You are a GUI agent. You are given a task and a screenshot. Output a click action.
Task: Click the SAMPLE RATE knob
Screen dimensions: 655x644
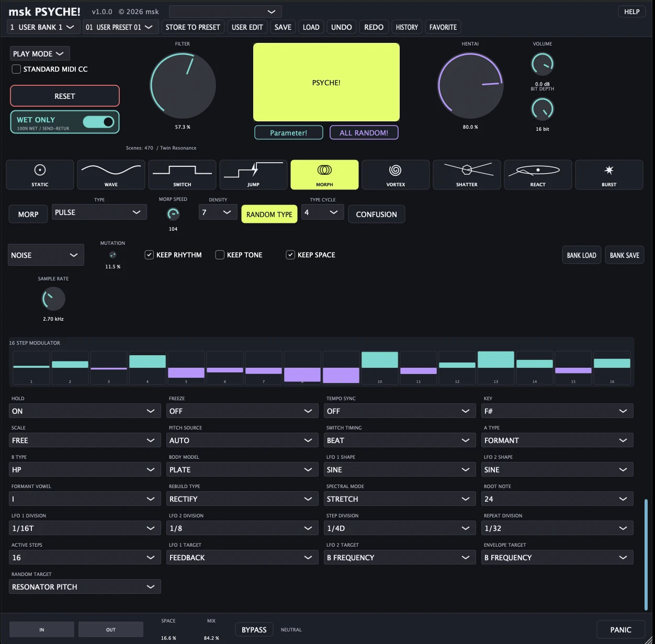(x=53, y=299)
